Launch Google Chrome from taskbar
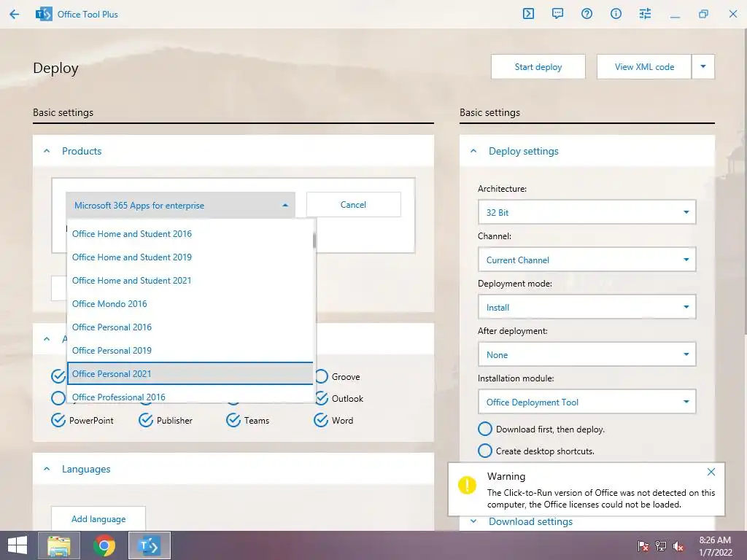747x560 pixels. point(104,545)
